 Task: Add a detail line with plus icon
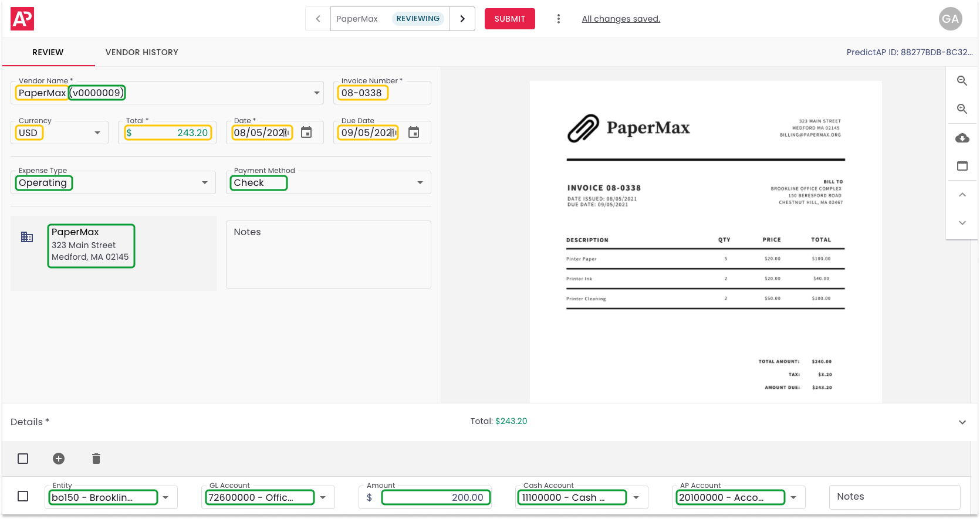tap(59, 459)
